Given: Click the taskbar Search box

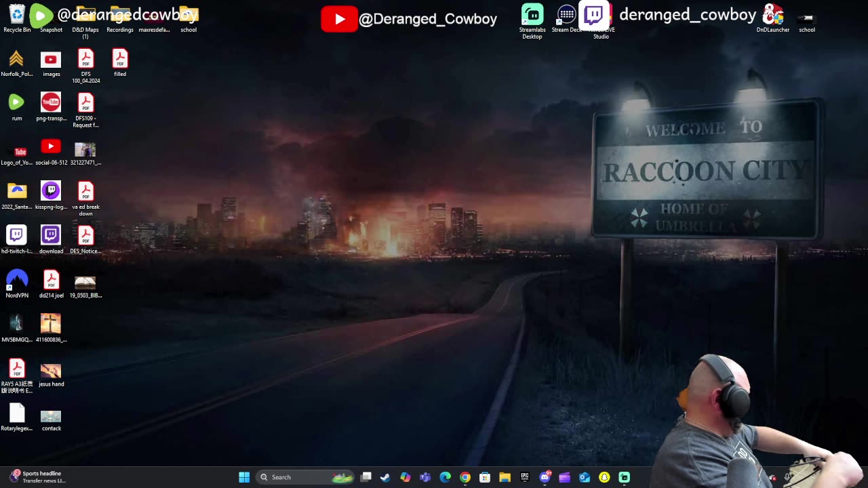Looking at the screenshot, I should pyautogui.click(x=306, y=477).
